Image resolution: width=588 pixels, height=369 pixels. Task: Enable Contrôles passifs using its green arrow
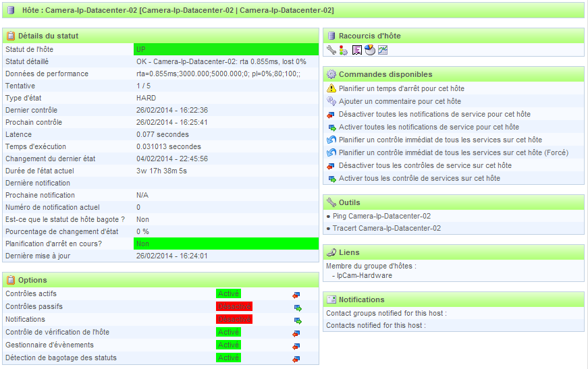click(298, 308)
